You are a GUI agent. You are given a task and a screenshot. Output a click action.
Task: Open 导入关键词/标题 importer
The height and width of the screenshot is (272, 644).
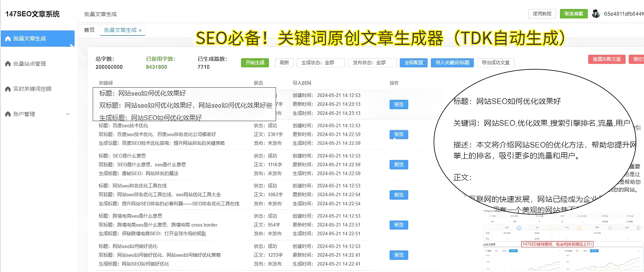452,63
